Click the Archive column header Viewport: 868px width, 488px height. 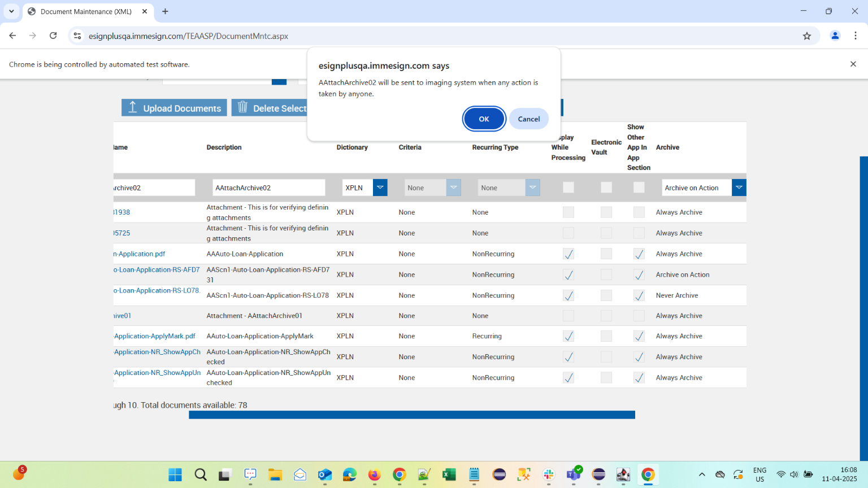click(667, 147)
